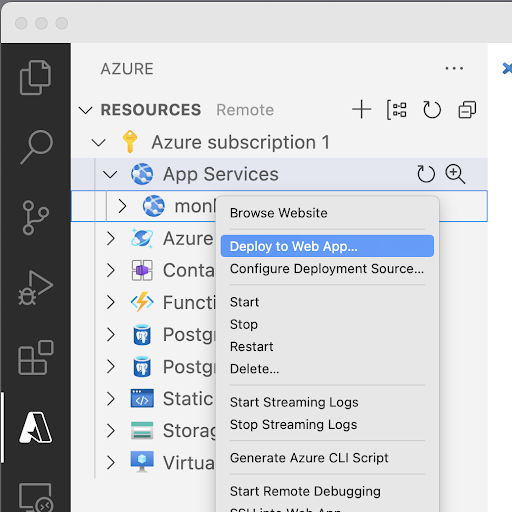
Task: Open the Run and Debug view
Action: 35,288
